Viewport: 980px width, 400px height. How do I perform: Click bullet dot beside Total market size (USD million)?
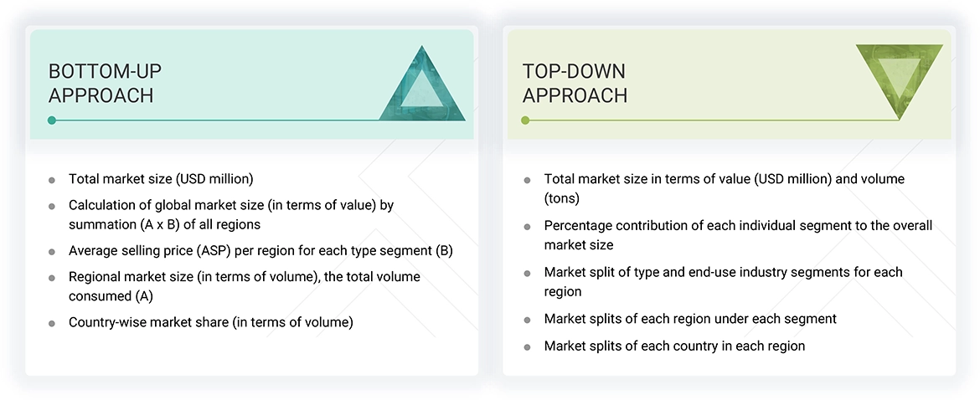click(52, 179)
